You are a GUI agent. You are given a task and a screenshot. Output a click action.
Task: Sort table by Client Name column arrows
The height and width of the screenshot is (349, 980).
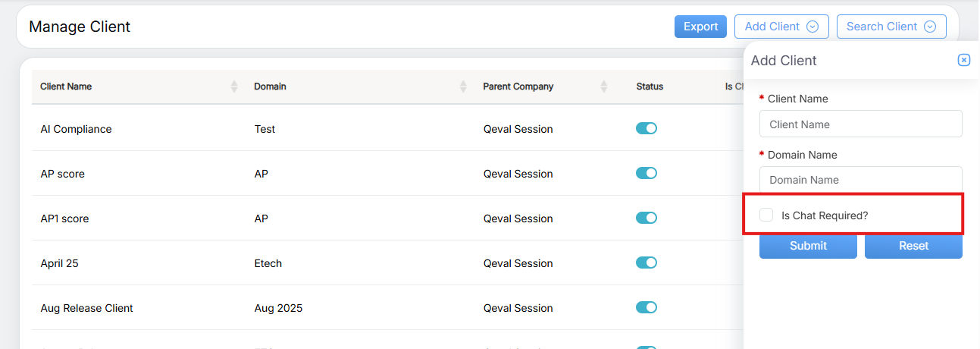coord(234,86)
